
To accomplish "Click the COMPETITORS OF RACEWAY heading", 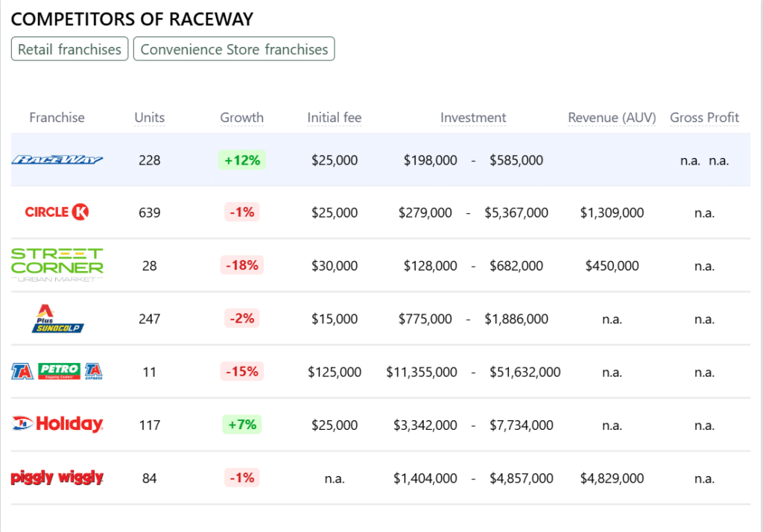I will pos(132,19).
